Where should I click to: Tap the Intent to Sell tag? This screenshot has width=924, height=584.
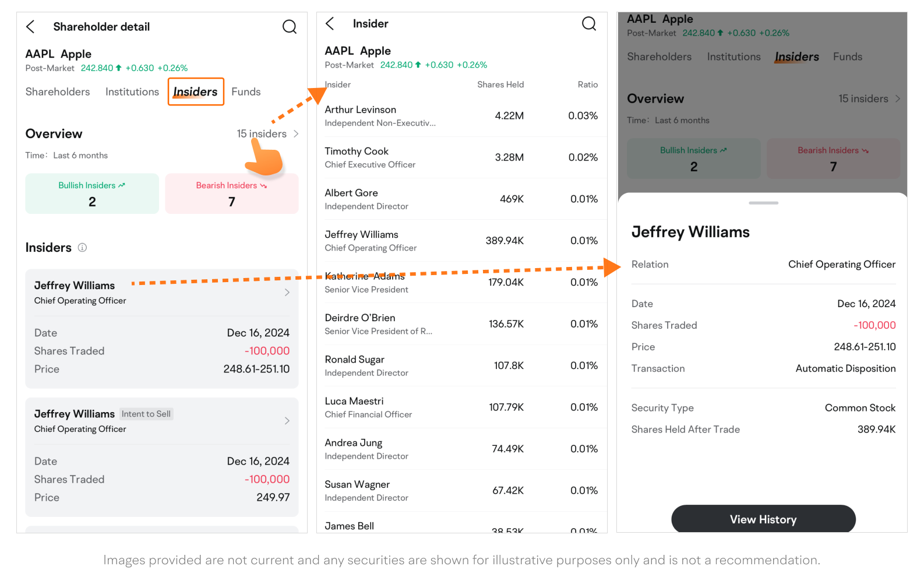pos(146,414)
